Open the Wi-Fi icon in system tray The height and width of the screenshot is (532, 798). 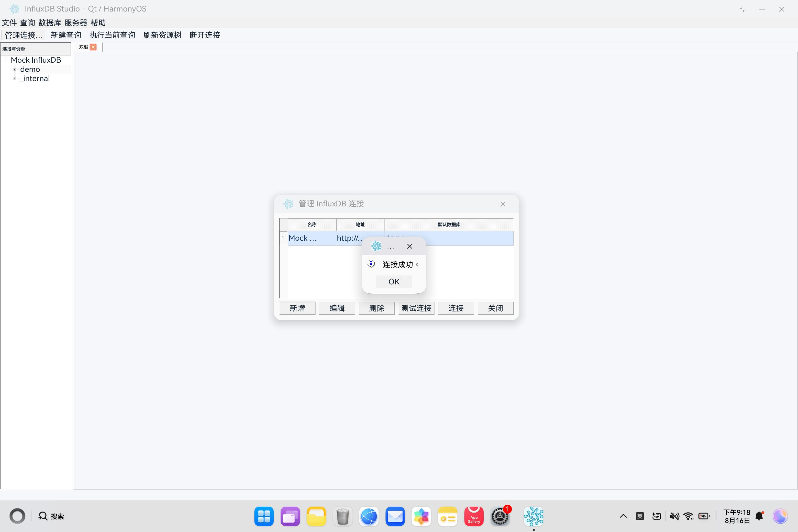coord(689,516)
